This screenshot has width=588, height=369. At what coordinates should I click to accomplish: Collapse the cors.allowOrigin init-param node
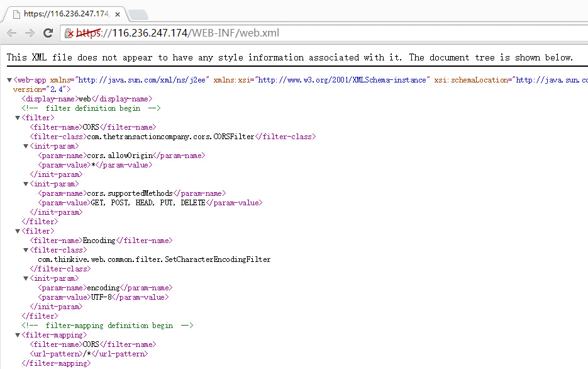tap(26, 146)
